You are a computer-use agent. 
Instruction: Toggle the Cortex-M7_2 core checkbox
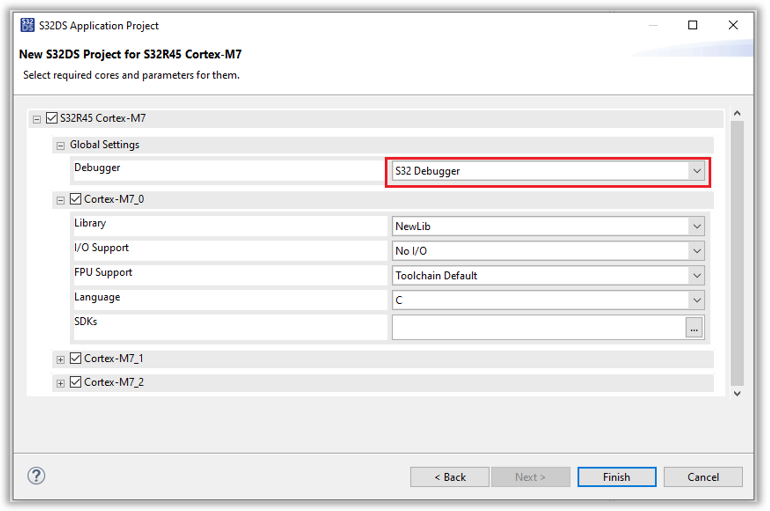tap(75, 382)
